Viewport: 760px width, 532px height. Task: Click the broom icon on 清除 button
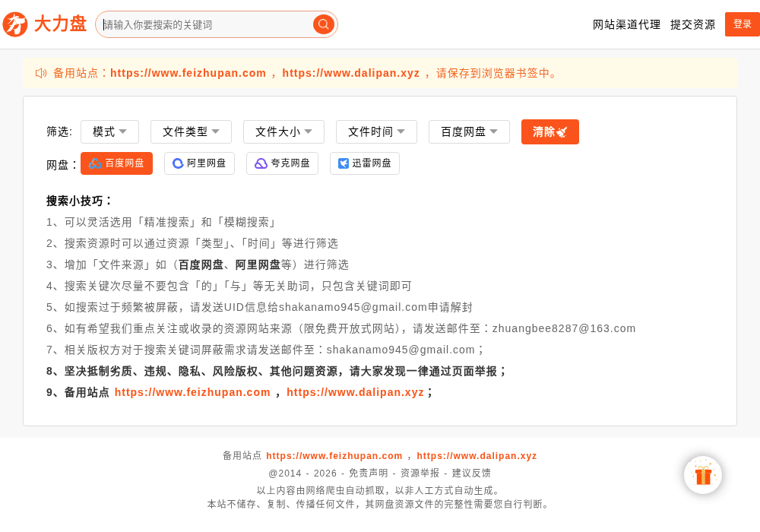[x=562, y=131]
